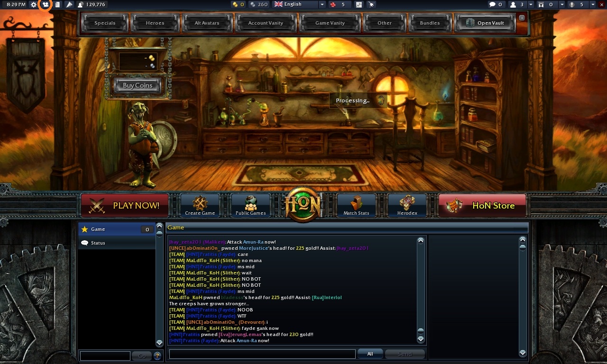Open the Game Vanity tab

pyautogui.click(x=330, y=23)
